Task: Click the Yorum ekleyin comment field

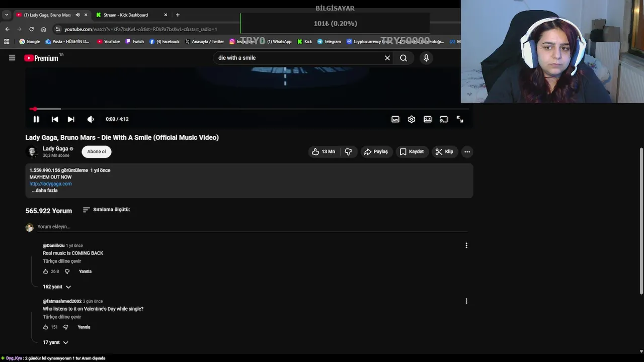Action: [x=252, y=227]
